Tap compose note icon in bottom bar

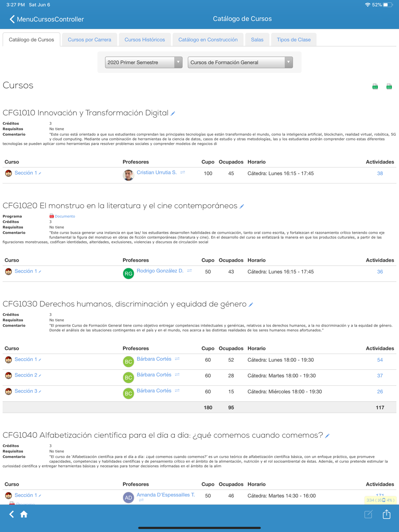[369, 514]
